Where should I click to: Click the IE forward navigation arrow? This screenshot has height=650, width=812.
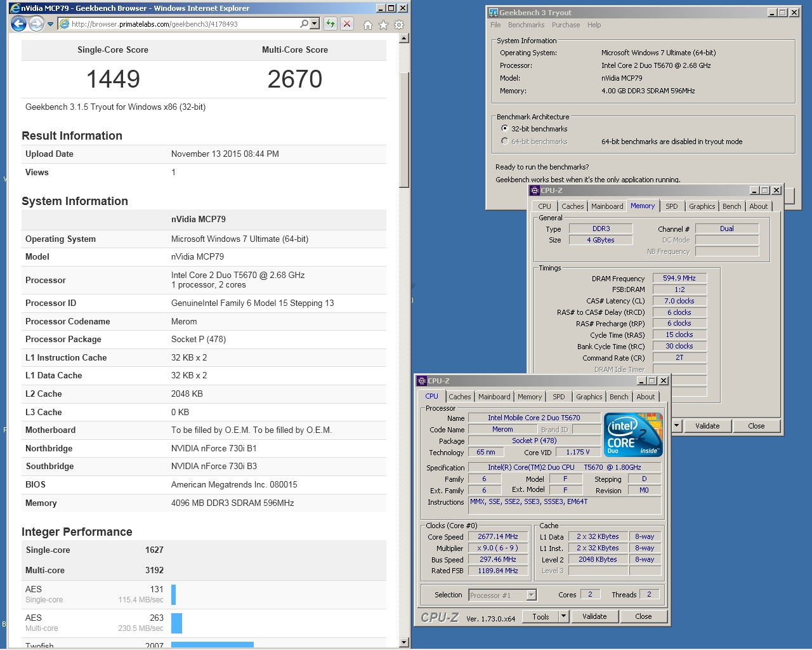click(36, 24)
